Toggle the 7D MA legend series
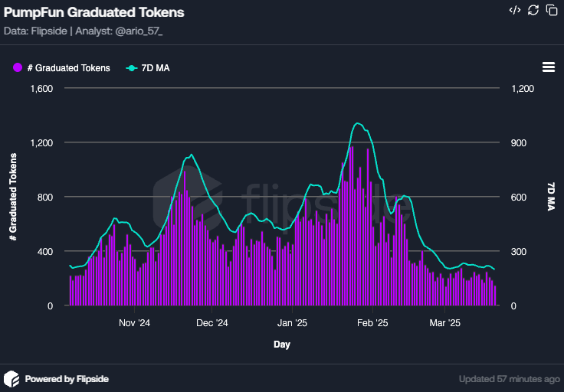The height and width of the screenshot is (392, 564). (148, 68)
